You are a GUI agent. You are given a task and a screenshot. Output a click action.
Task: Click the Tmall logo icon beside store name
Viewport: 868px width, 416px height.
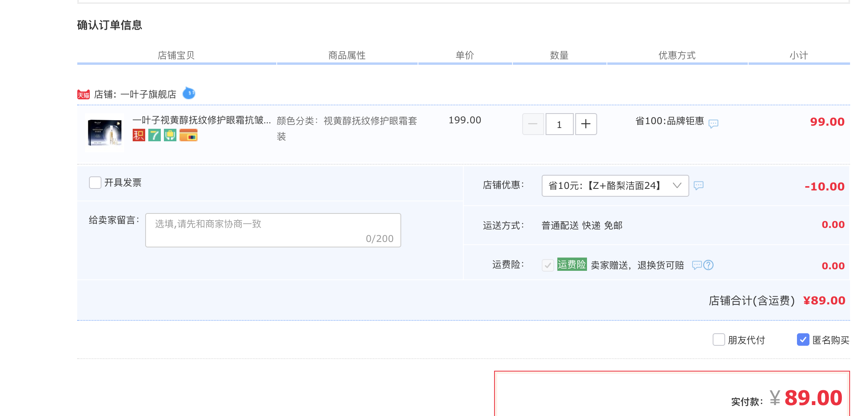tap(84, 94)
